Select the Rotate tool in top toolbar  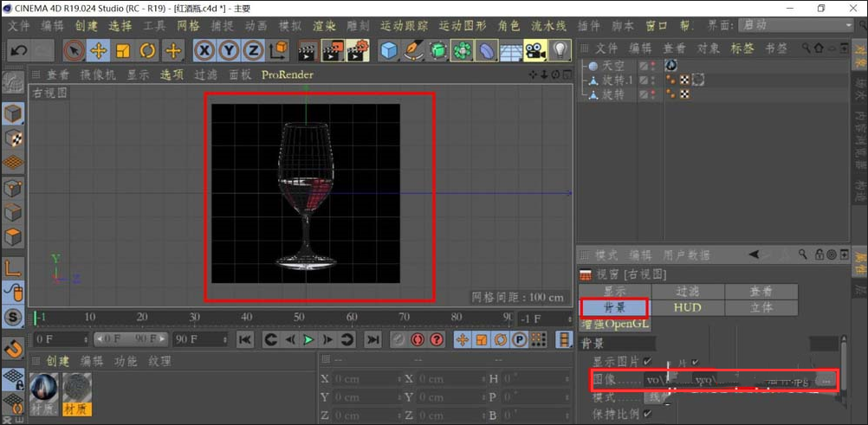(x=147, y=51)
